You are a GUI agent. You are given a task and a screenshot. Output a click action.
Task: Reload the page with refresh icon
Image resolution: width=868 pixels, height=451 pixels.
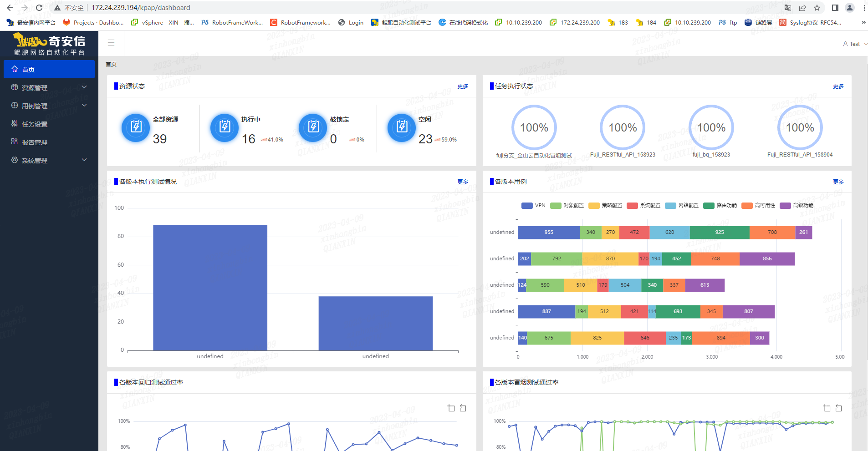(x=39, y=8)
